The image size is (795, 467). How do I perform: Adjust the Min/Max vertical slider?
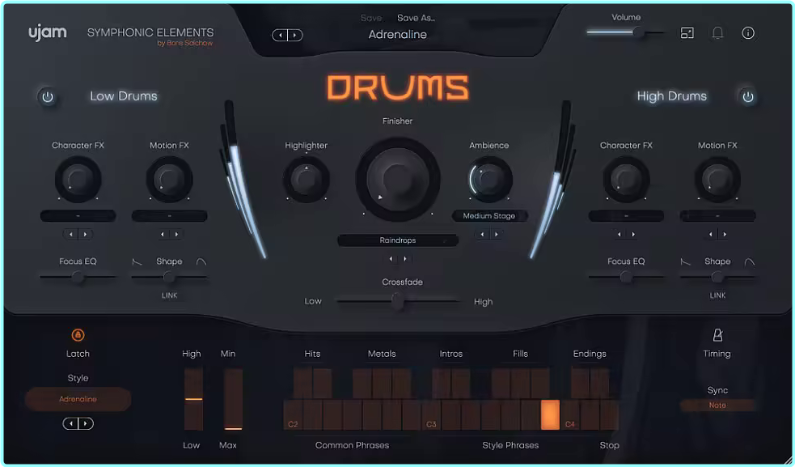pos(233,400)
